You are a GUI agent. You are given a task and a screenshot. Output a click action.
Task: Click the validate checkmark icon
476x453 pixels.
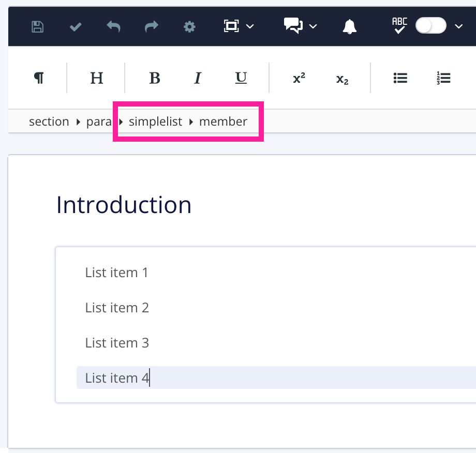[75, 26]
